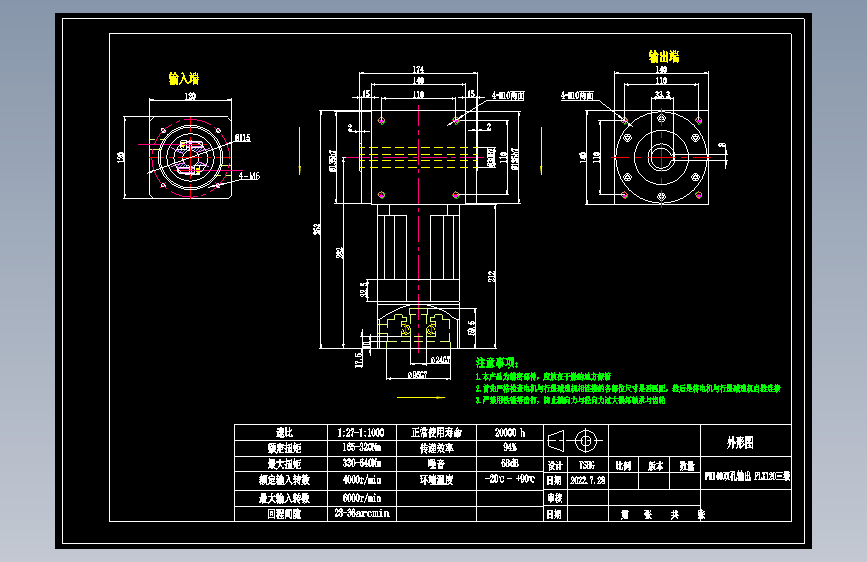Select the 212 vertical dimension text
The image size is (867, 562).
pyautogui.click(x=491, y=276)
